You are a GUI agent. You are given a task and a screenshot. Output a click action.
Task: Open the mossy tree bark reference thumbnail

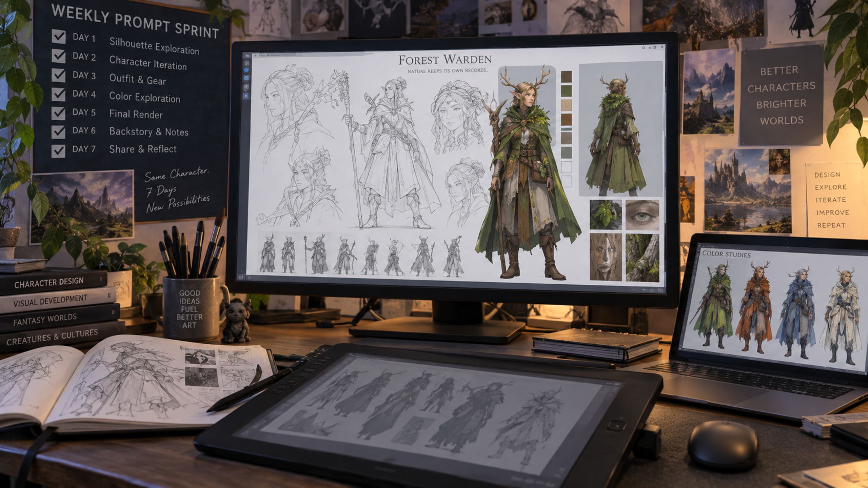(x=642, y=258)
